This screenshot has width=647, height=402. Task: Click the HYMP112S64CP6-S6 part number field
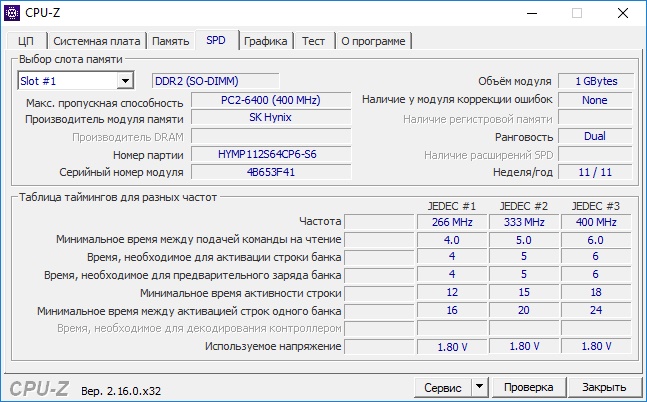[x=271, y=154]
